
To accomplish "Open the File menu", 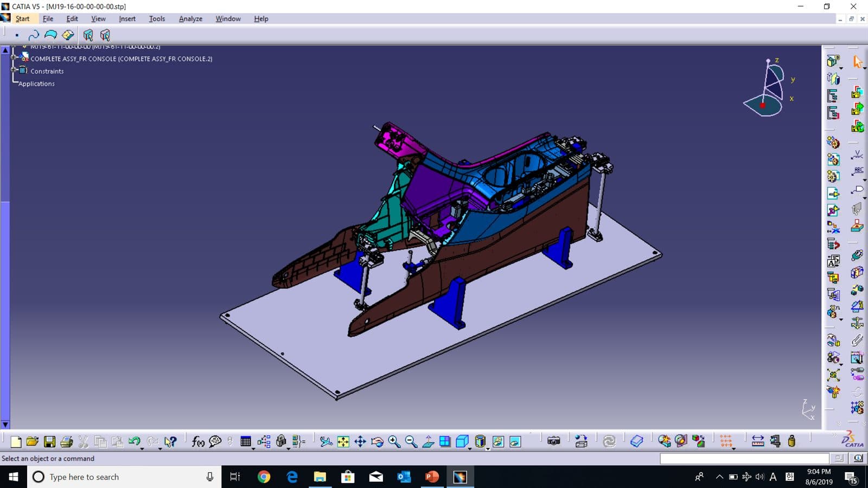I will 48,18.
